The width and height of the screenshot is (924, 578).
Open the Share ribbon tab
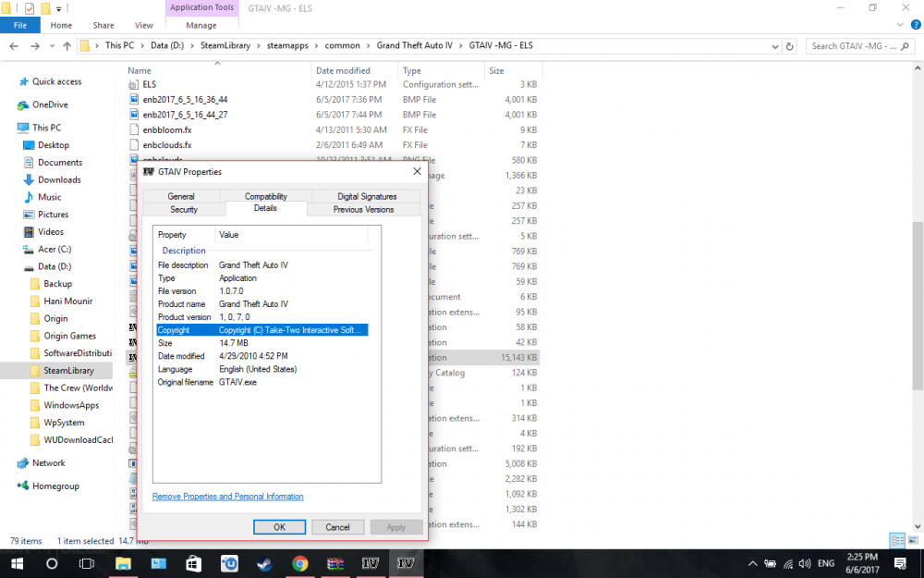click(x=103, y=25)
